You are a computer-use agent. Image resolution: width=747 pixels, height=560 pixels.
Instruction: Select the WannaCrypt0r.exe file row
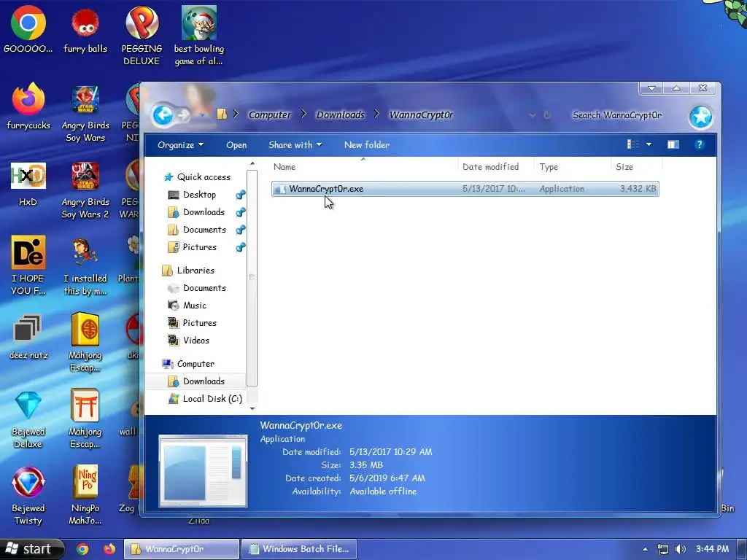[465, 189]
